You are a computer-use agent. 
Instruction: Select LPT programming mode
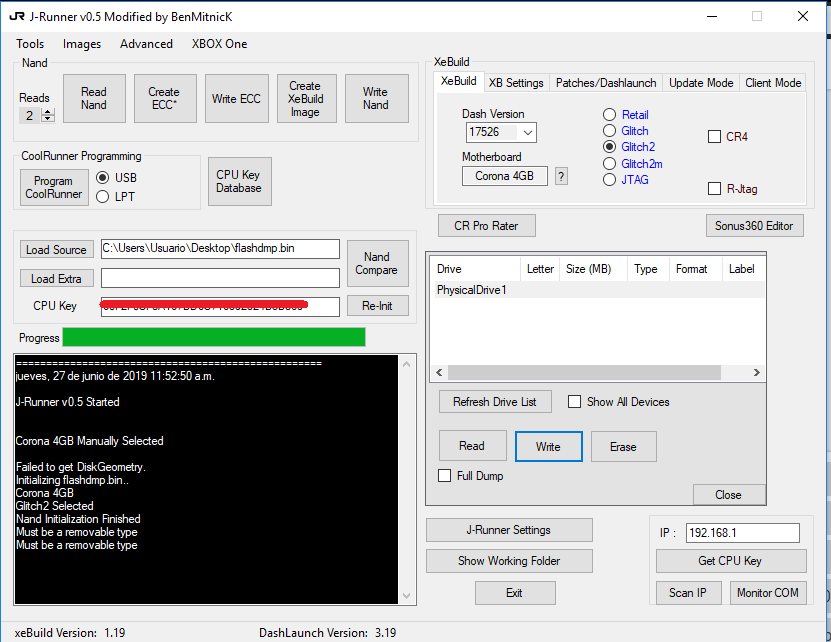pos(103,197)
